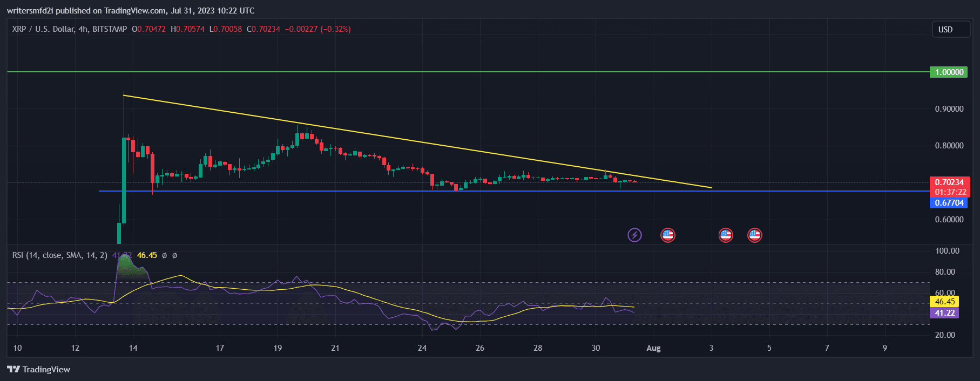The height and width of the screenshot is (381, 980).
Task: Click the yellow 46.45 value in RSI legend
Action: (147, 255)
